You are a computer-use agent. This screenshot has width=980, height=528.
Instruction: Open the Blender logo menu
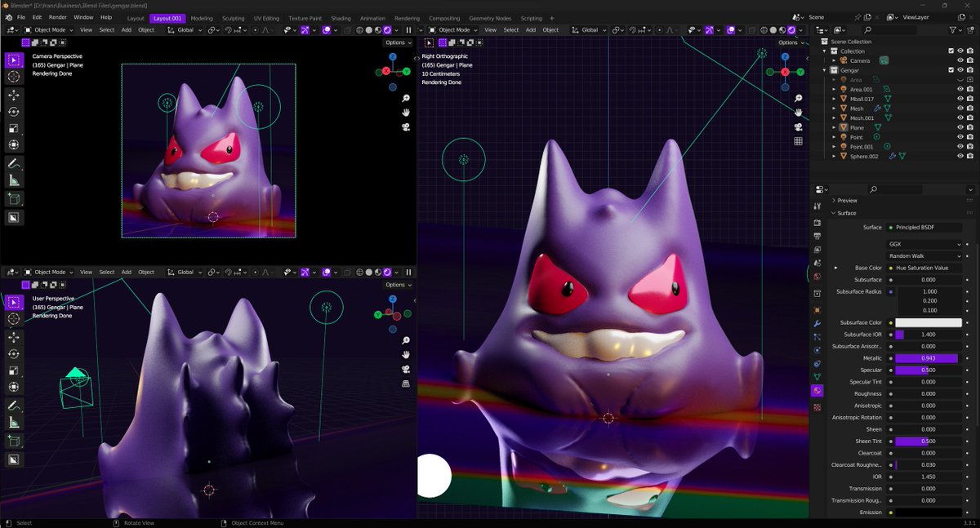tap(8, 16)
